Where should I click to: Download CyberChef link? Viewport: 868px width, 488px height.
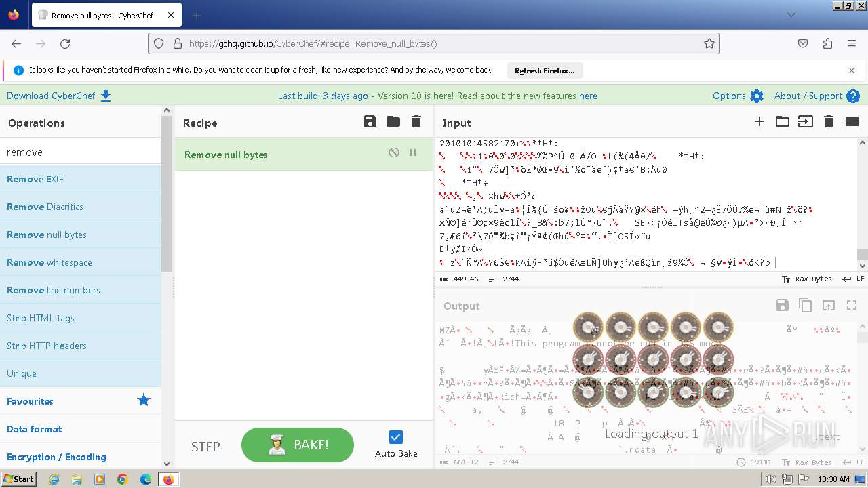tap(59, 96)
